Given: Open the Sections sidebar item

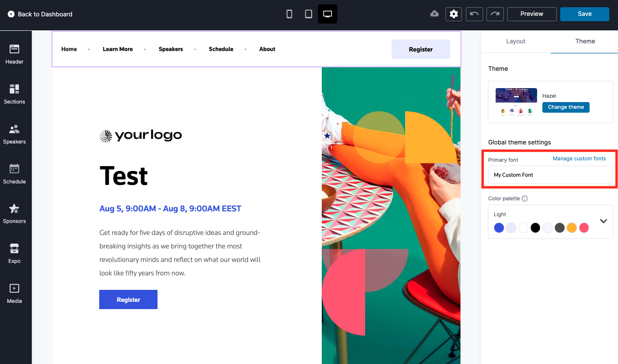Looking at the screenshot, I should (14, 94).
